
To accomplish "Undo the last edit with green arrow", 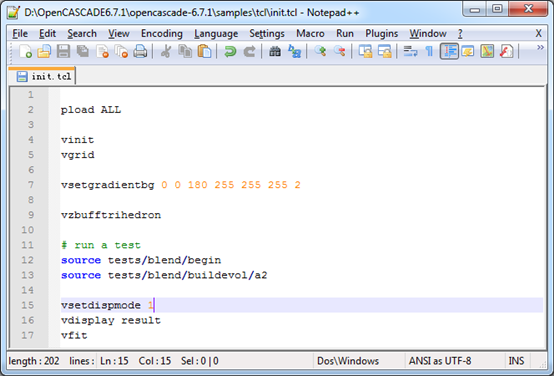I will pyautogui.click(x=230, y=51).
